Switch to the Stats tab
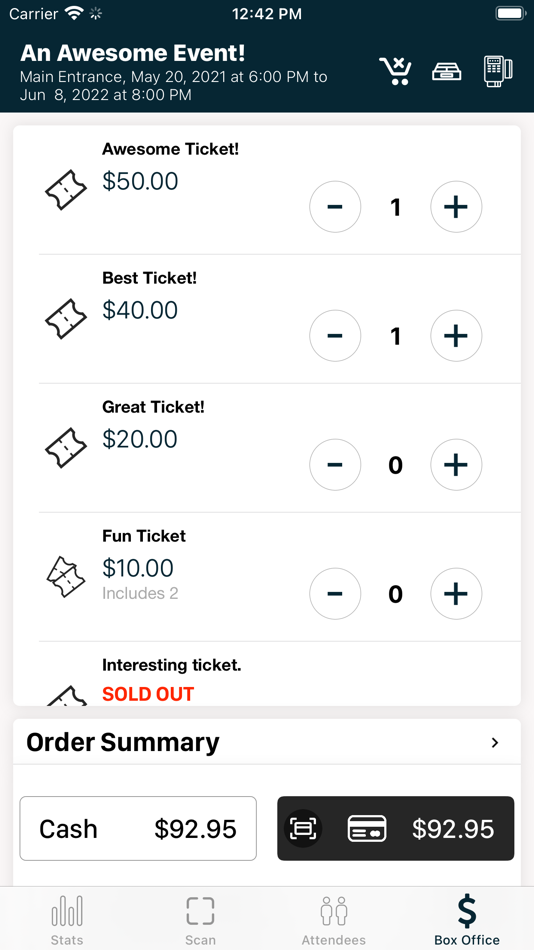This screenshot has height=950, width=534. (67, 920)
